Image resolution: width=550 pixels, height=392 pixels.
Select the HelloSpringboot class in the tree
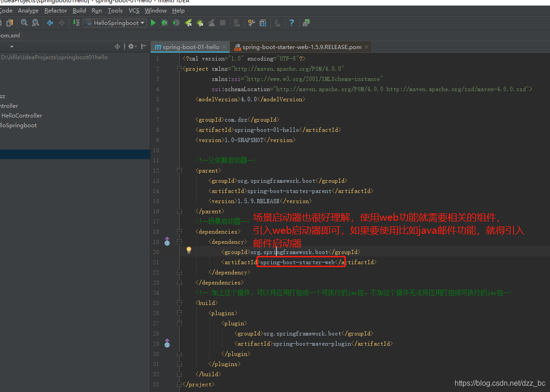[x=18, y=125]
